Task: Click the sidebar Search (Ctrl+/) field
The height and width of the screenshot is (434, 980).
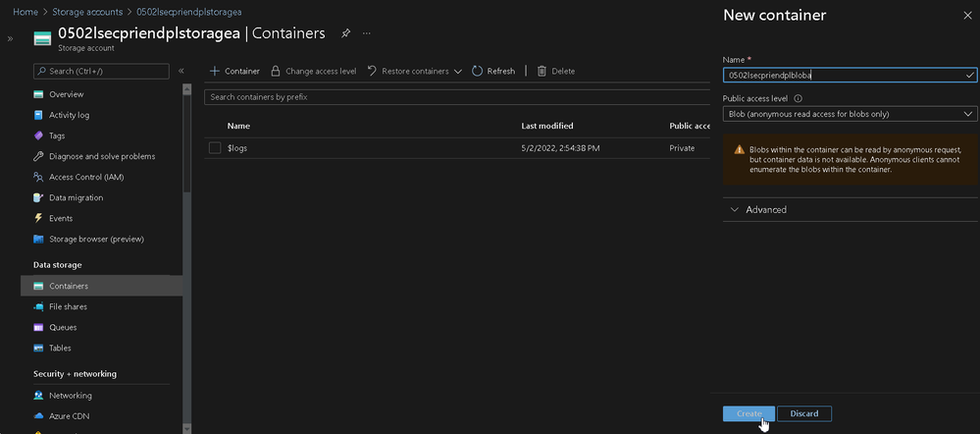Action: click(101, 72)
